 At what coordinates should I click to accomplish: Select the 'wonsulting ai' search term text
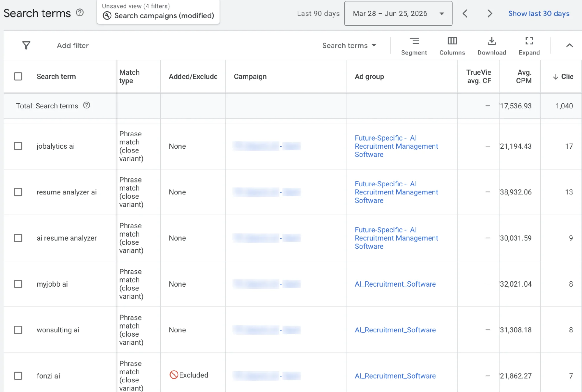(58, 330)
